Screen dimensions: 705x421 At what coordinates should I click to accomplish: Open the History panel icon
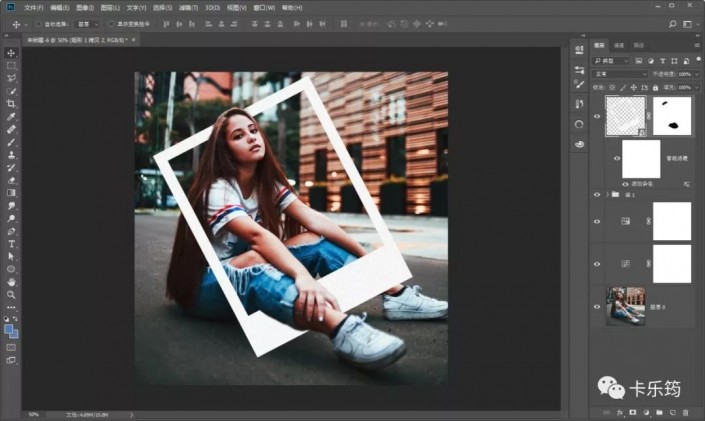(x=579, y=103)
